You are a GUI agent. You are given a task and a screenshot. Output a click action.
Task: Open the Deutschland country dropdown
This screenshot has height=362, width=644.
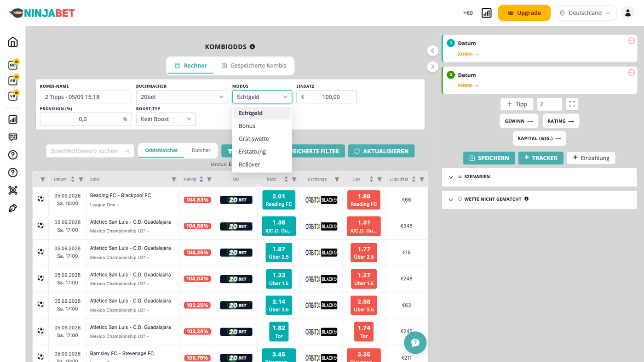pyautogui.click(x=585, y=13)
